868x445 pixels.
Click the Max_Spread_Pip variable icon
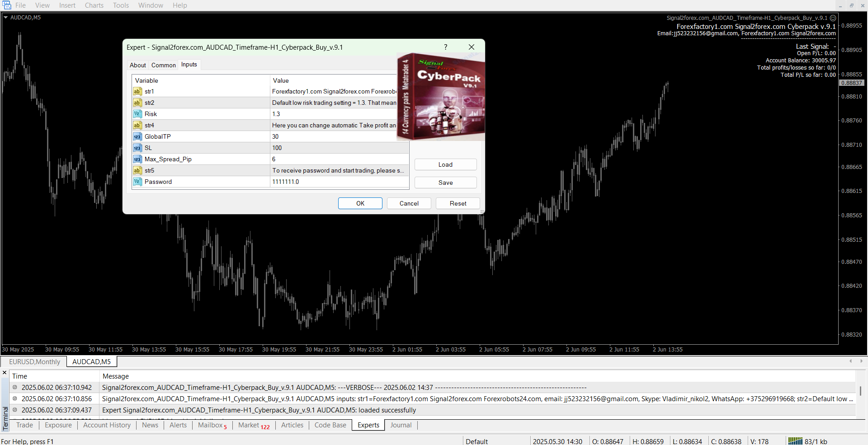pos(137,159)
